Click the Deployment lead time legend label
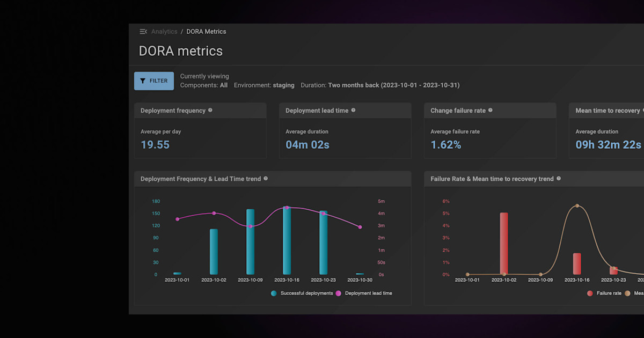This screenshot has width=644, height=338. [x=369, y=293]
